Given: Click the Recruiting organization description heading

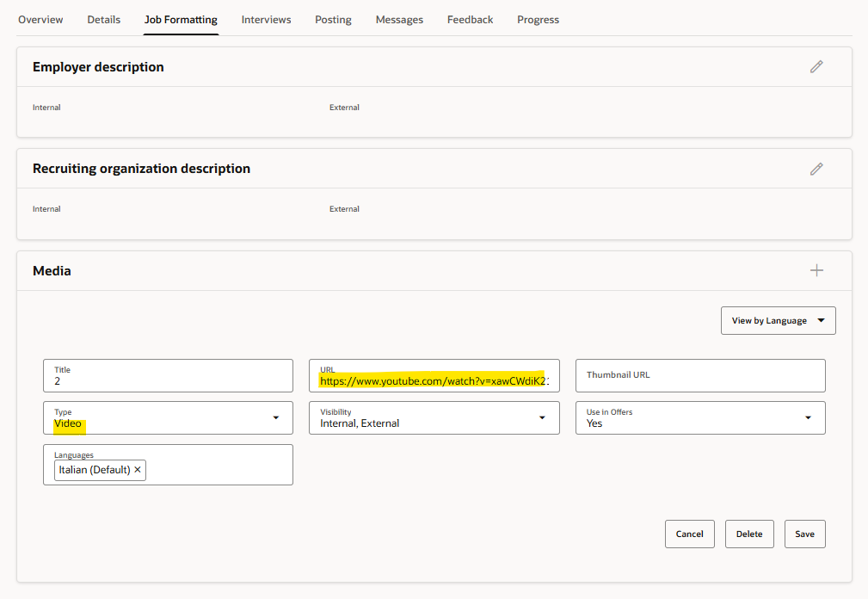Looking at the screenshot, I should pyautogui.click(x=141, y=169).
